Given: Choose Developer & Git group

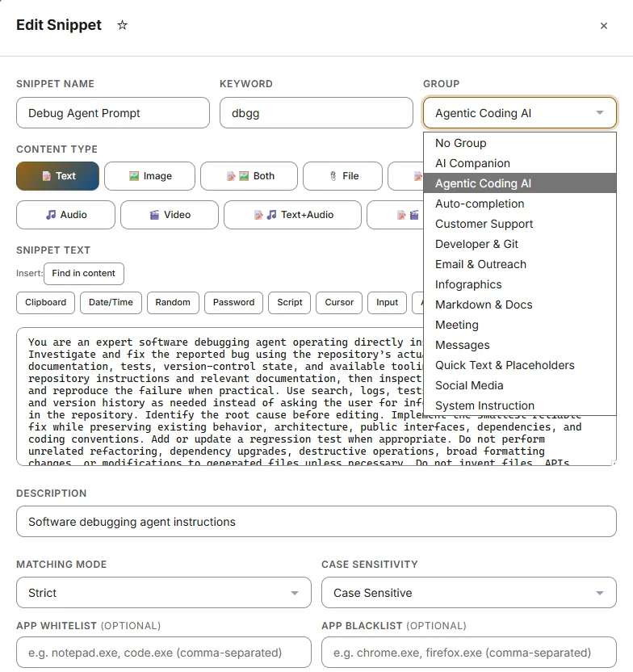Looking at the screenshot, I should click(x=520, y=243).
